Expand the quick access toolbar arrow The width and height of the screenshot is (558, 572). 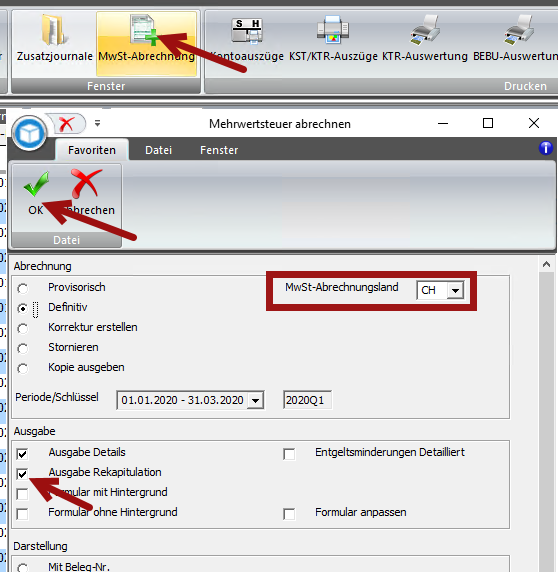(x=97, y=123)
